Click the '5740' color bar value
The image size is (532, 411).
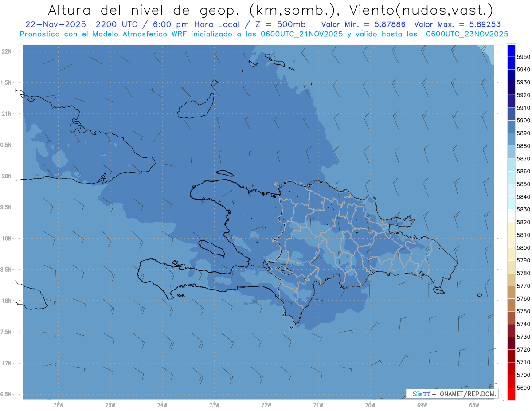[x=524, y=324]
